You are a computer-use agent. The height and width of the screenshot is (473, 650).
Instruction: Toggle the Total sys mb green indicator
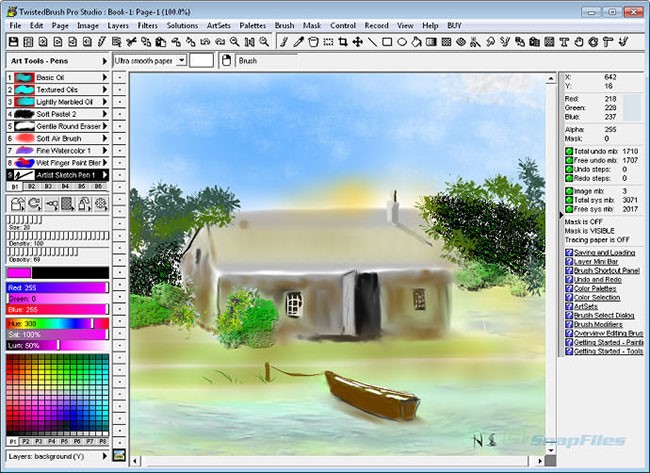[x=569, y=200]
